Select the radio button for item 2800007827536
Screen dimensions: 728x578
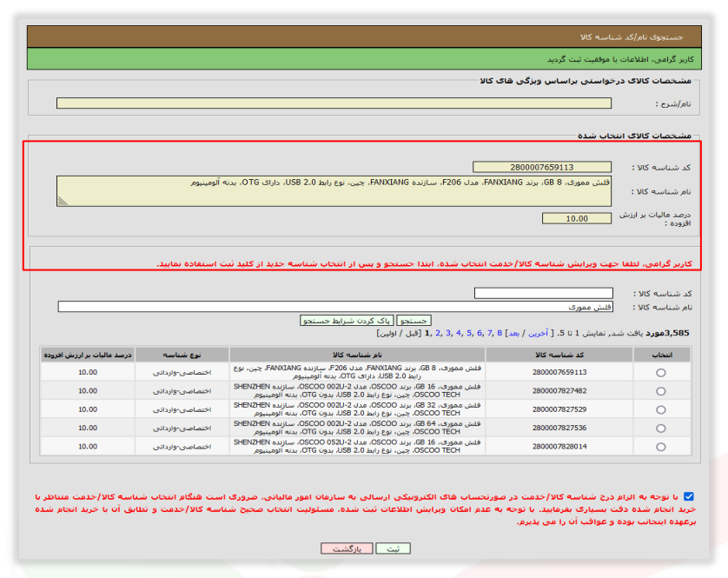[661, 429]
